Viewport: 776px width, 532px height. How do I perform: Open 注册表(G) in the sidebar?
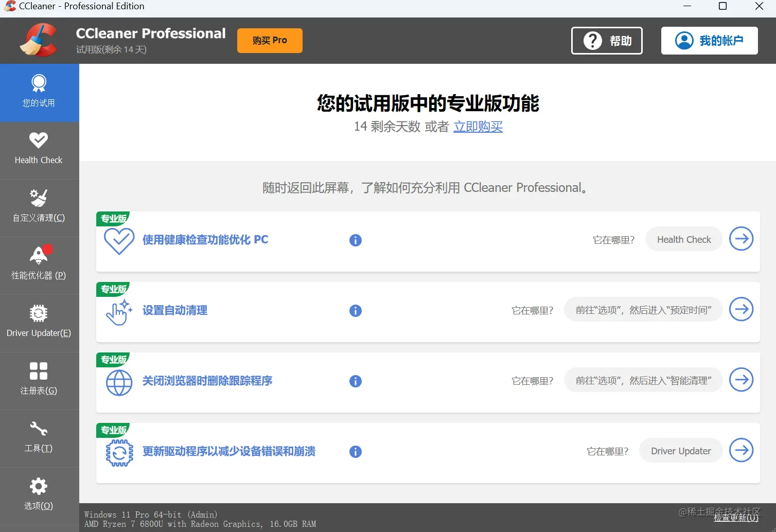click(x=39, y=381)
